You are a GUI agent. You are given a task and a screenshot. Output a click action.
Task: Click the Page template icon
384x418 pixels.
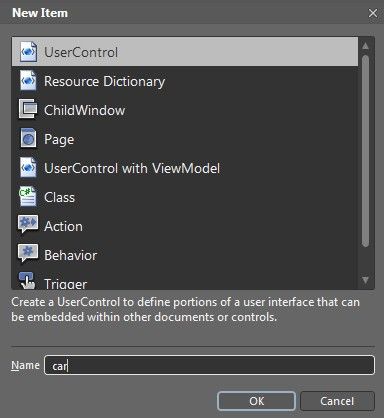coord(28,138)
